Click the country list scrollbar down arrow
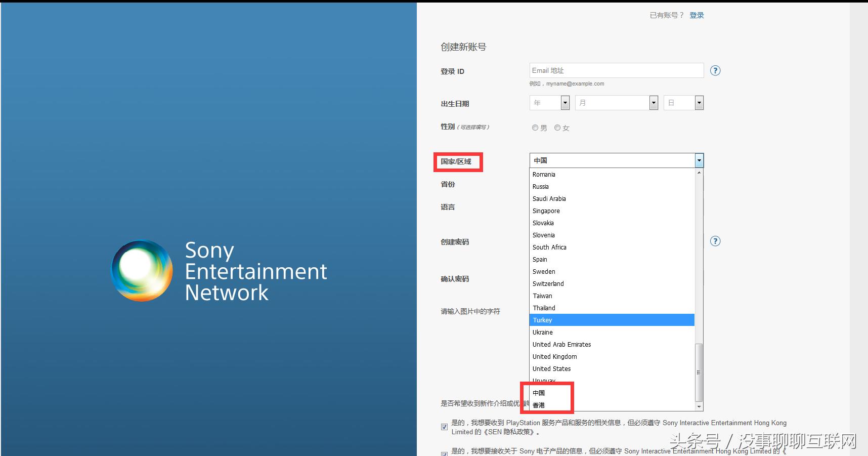The height and width of the screenshot is (456, 868). coord(699,407)
